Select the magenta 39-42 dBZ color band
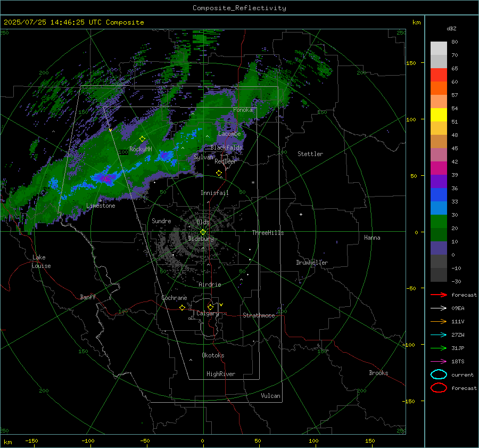 (x=439, y=168)
